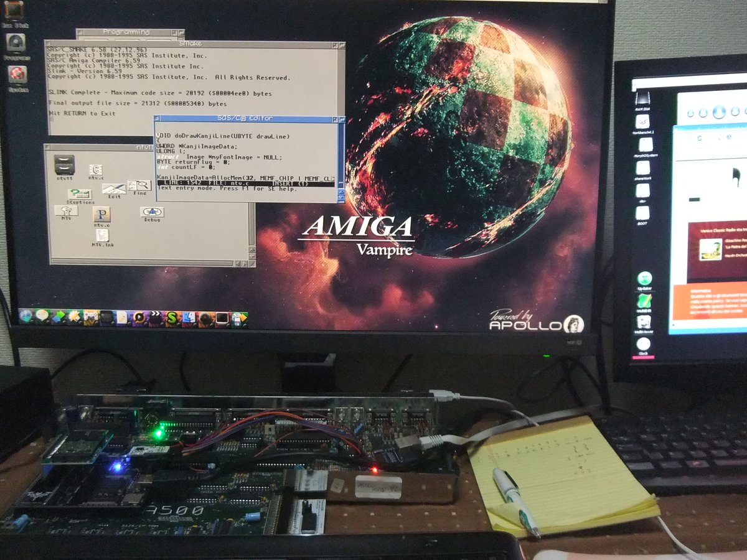
Task: Click down arrow in ntv11 window scrollbar
Action: (x=251, y=256)
